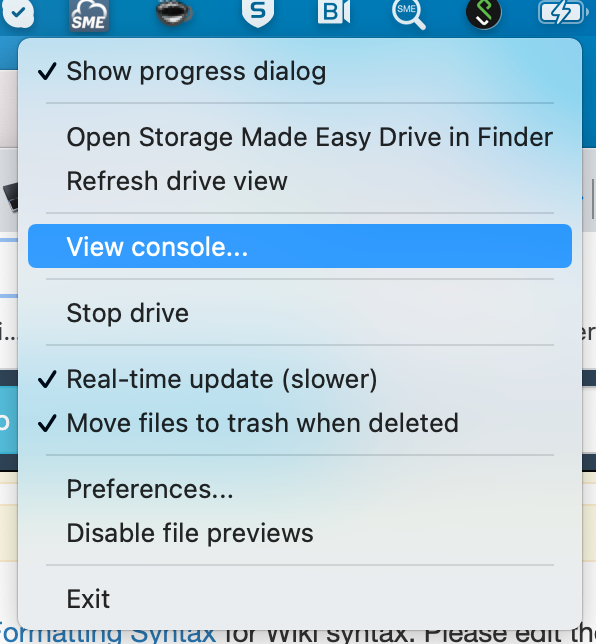Viewport: 596px width, 644px height.
Task: Open the B video camera menu bar icon
Action: coord(334,12)
